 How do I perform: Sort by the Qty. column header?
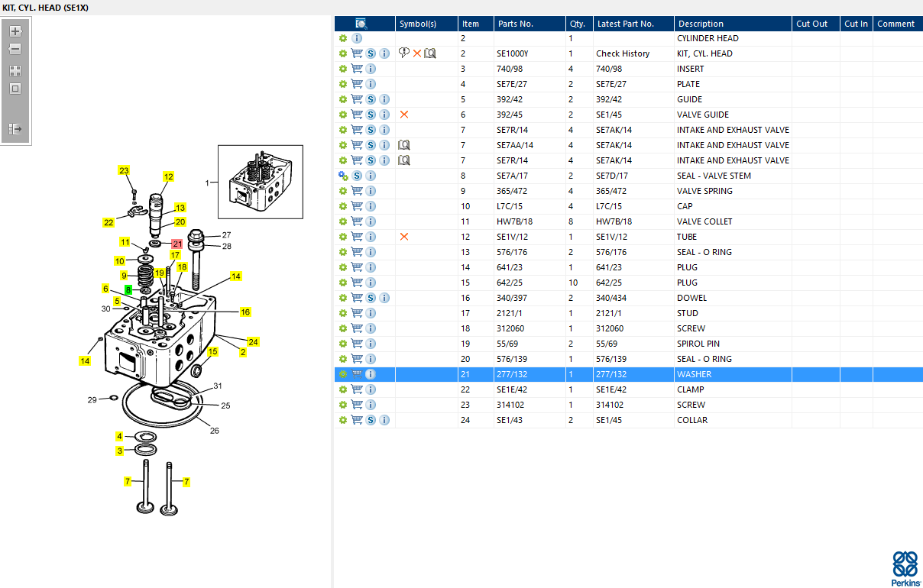tap(579, 24)
